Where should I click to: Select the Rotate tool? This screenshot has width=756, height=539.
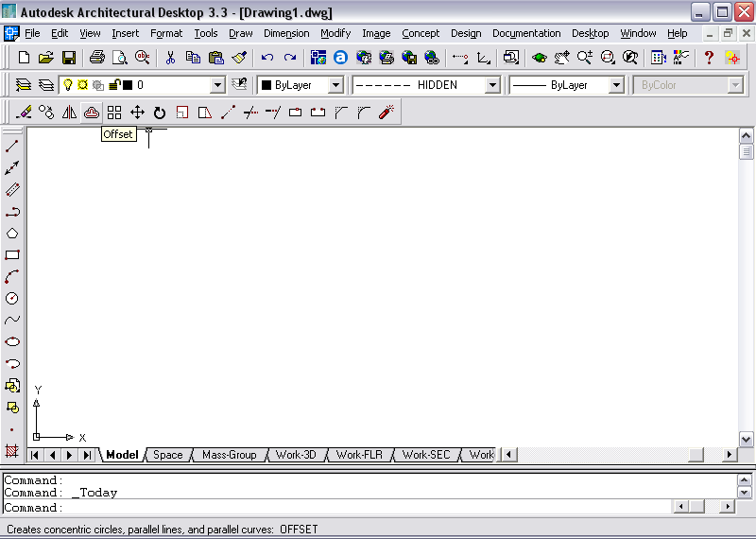160,113
